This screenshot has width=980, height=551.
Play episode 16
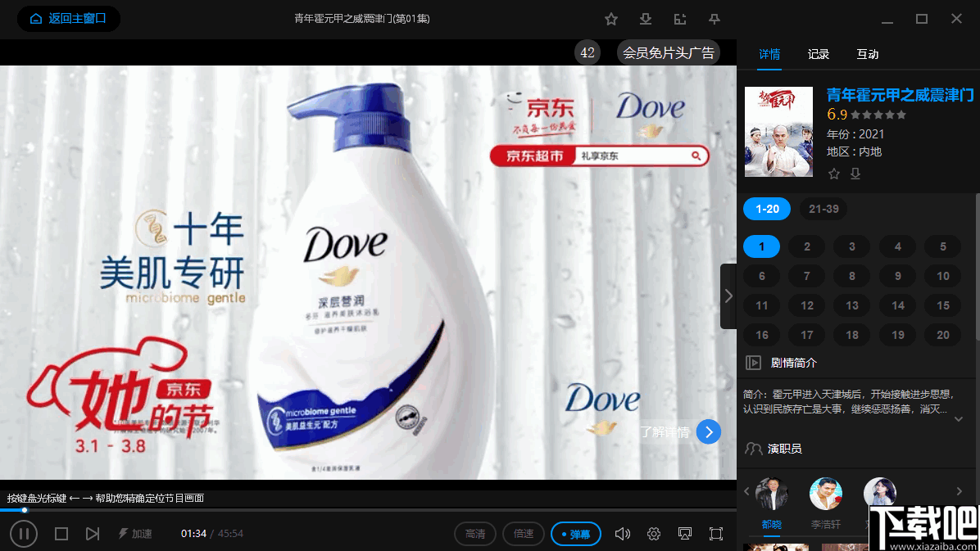click(x=761, y=335)
